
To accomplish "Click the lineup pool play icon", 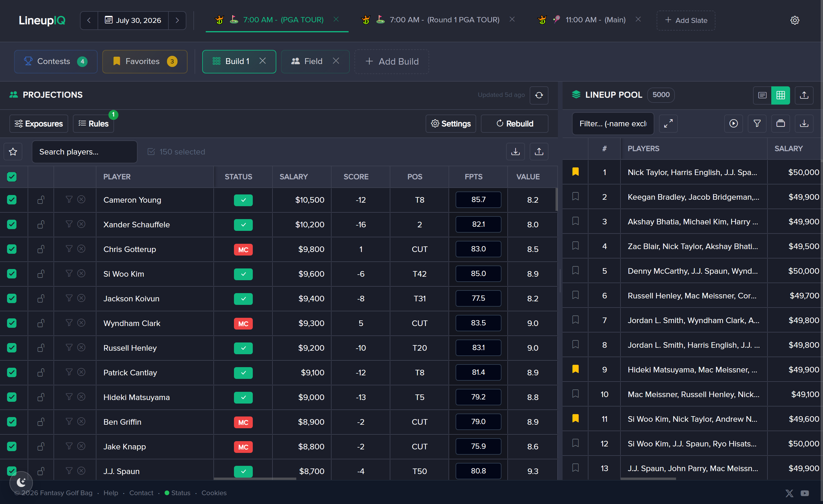I will click(x=733, y=123).
